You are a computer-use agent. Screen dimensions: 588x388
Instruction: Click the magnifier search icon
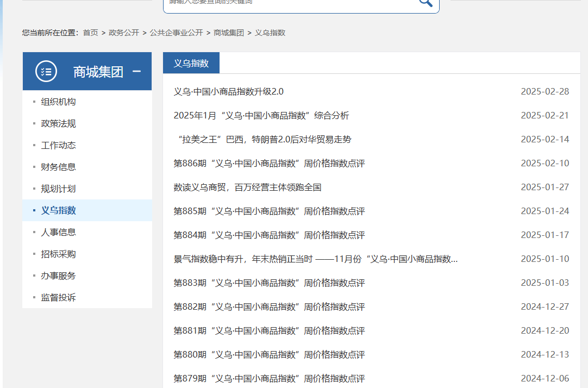pos(426,2)
